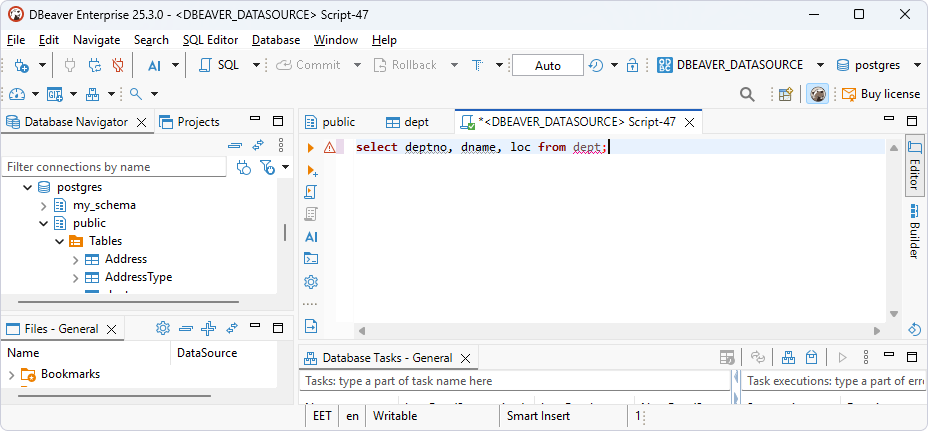Toggle show connected only plug filter
928x431 pixels.
click(243, 168)
